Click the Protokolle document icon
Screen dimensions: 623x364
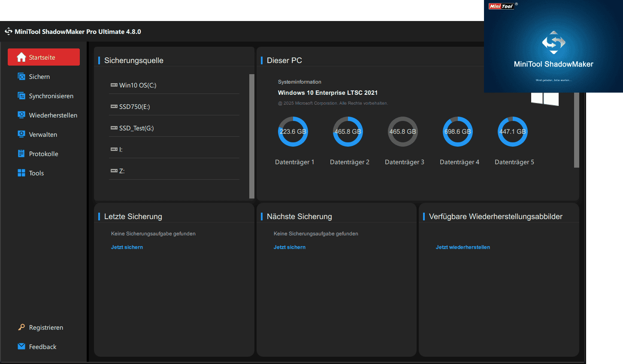pos(21,153)
